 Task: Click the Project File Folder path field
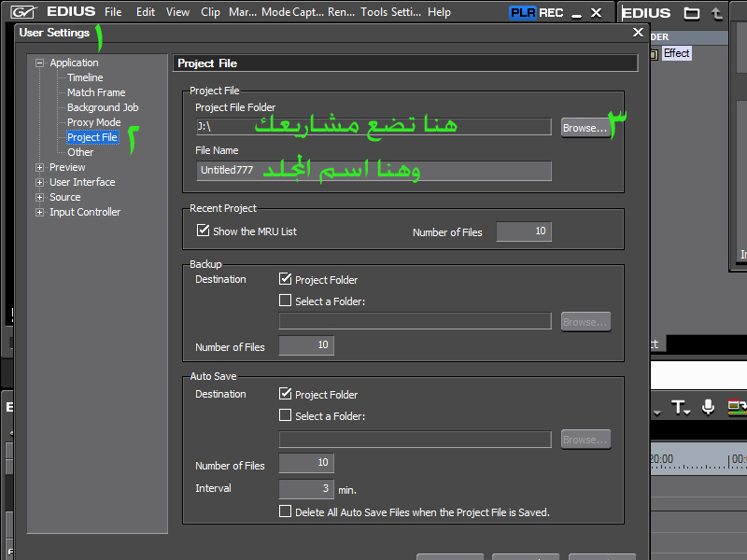tap(374, 127)
